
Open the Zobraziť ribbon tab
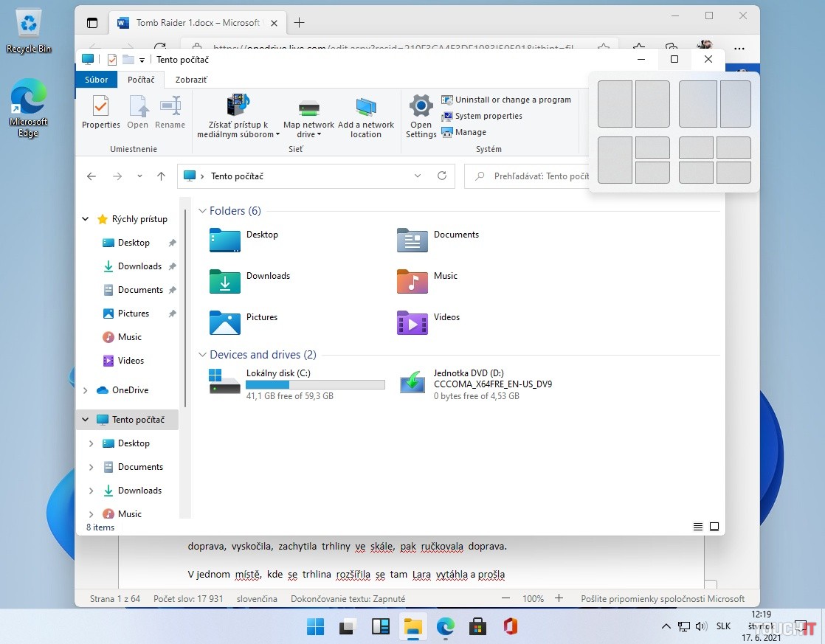(x=186, y=80)
